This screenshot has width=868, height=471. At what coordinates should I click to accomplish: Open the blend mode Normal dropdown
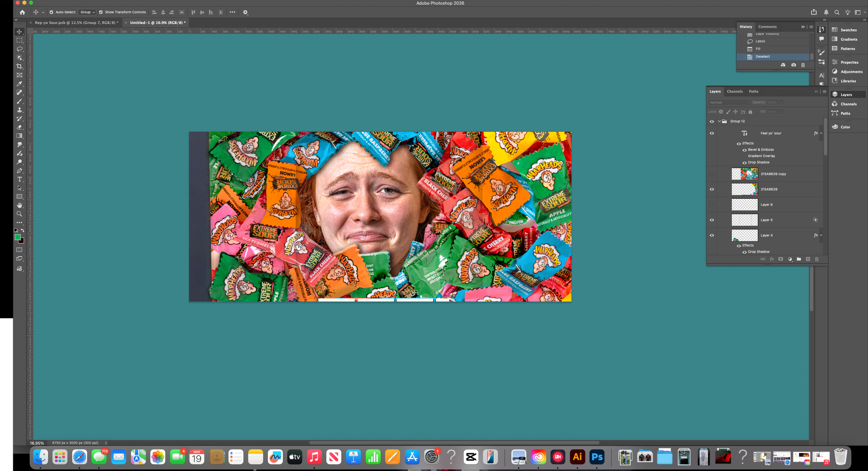729,103
